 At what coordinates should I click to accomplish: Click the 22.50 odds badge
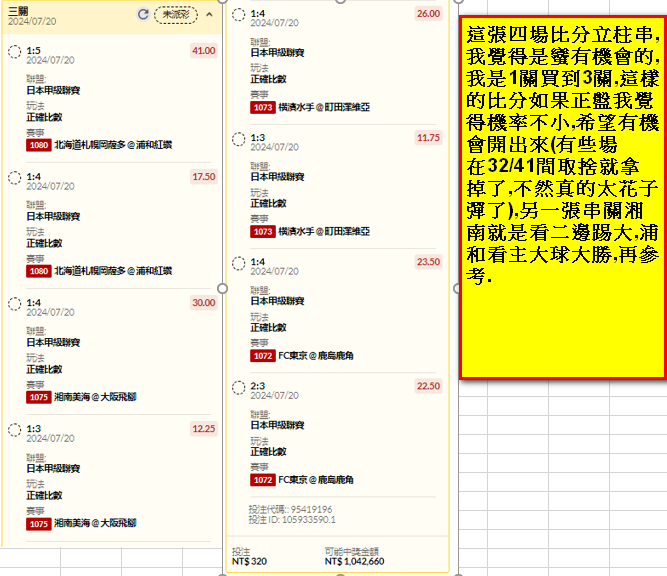pyautogui.click(x=428, y=387)
